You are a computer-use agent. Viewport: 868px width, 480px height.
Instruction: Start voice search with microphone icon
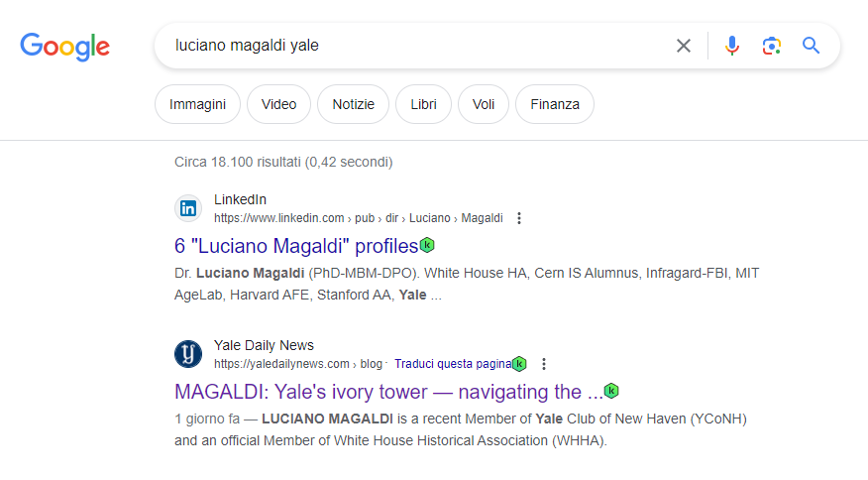tap(732, 46)
